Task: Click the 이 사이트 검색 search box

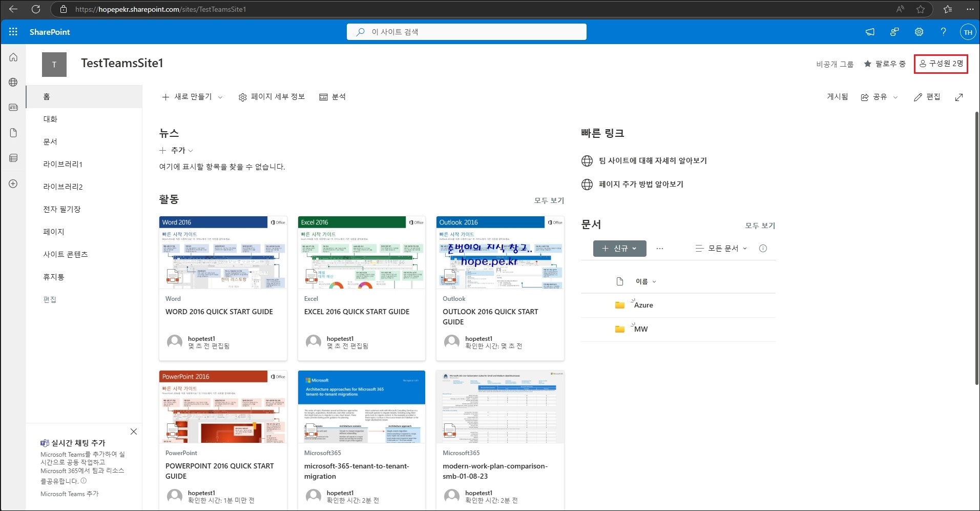Action: pyautogui.click(x=467, y=32)
